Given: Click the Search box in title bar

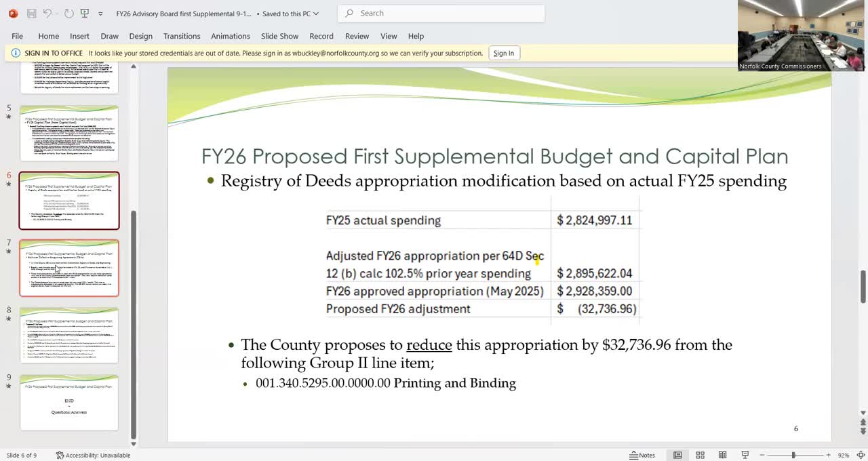Looking at the screenshot, I should click(x=441, y=14).
